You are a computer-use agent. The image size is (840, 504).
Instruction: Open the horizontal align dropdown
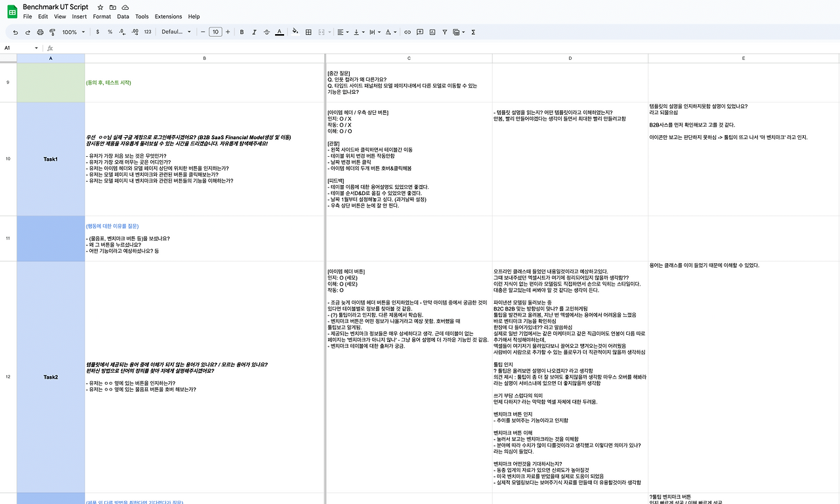click(343, 31)
